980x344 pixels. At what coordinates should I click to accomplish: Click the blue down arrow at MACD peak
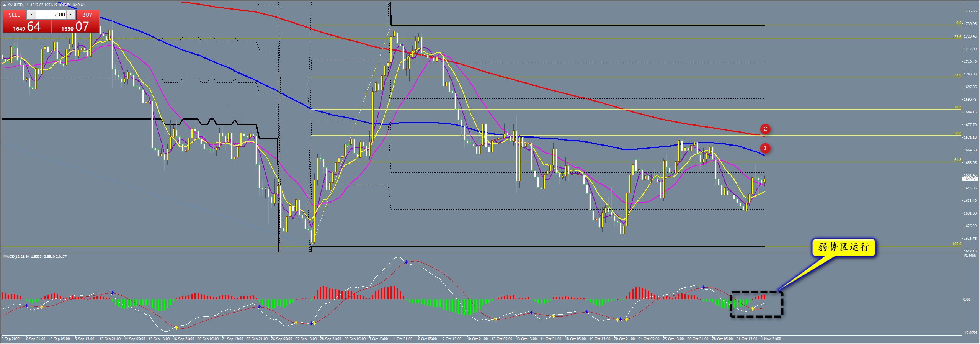pos(406,262)
